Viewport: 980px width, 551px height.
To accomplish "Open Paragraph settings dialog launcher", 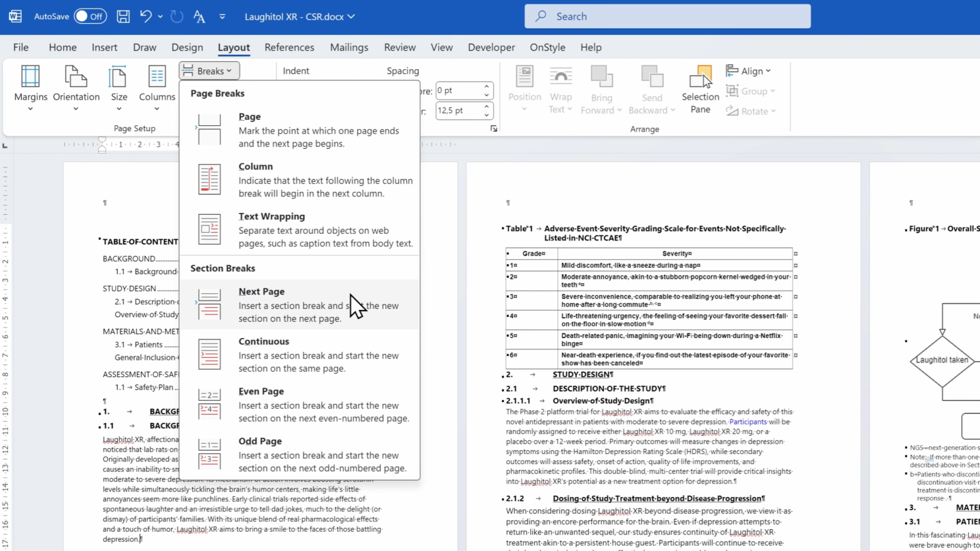I will coord(494,129).
